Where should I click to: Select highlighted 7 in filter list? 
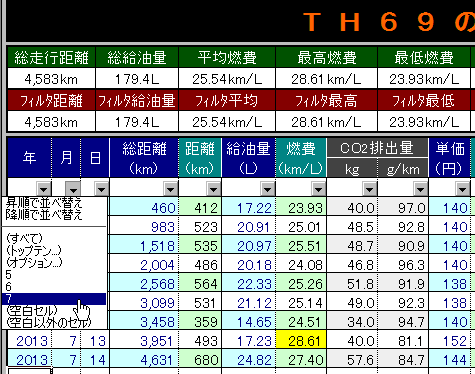[54, 299]
